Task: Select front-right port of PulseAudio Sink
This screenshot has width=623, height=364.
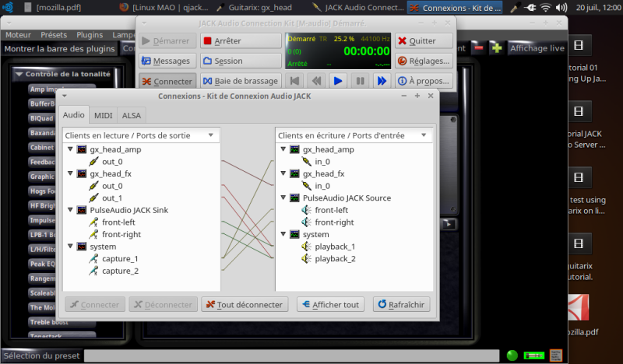Action: pyautogui.click(x=121, y=234)
